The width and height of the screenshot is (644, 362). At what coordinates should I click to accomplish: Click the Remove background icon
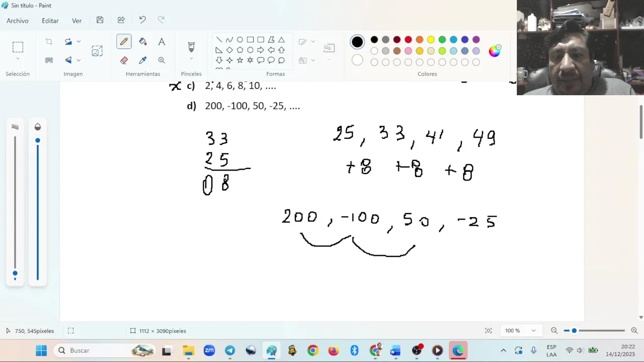(x=49, y=60)
